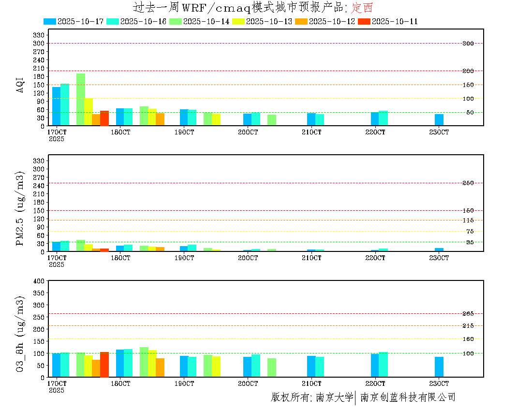
Task: Select the blue 23OCT bar in O3_8h chart
Action: coord(439,367)
